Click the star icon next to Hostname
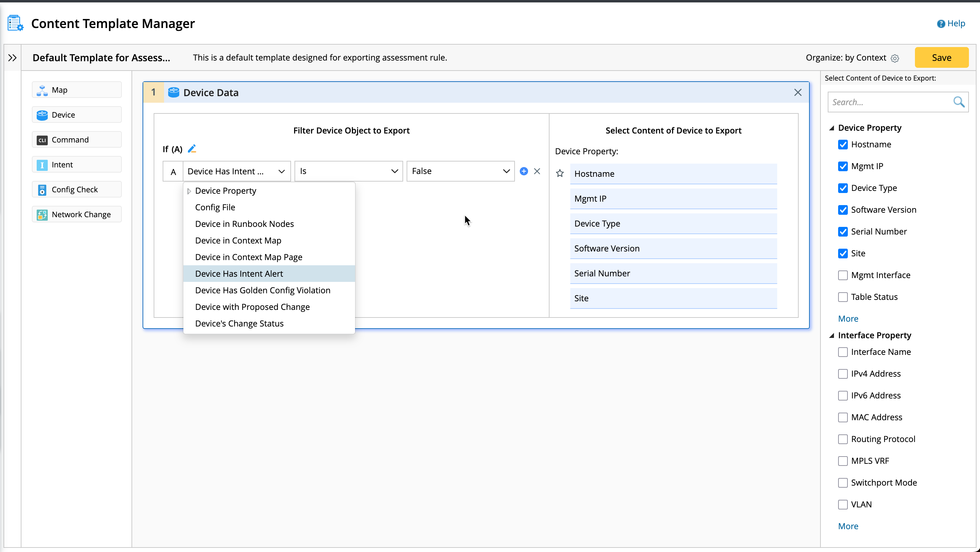 tap(560, 174)
